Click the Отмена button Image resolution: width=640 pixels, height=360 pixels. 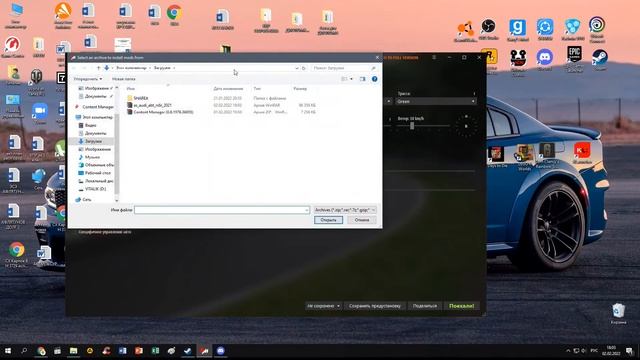click(362, 220)
